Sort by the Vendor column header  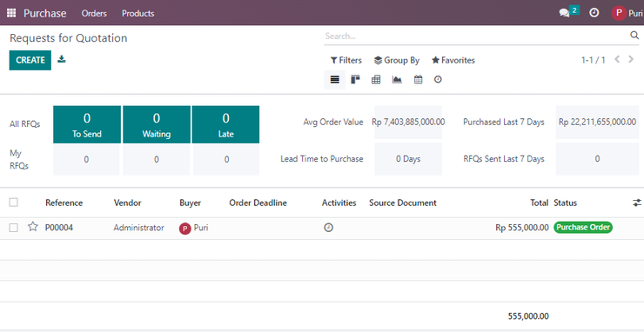[x=127, y=203]
